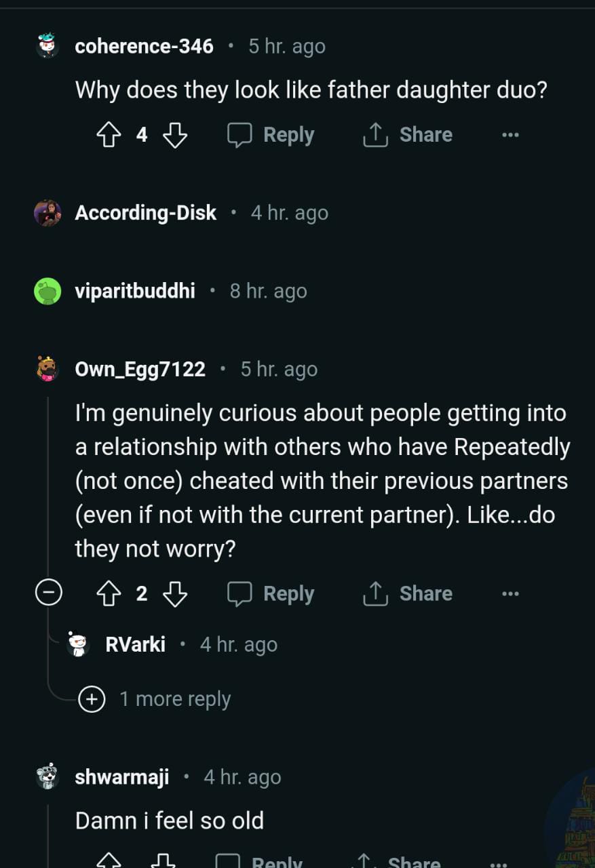Click viparitbuddhi's green avatar

[x=47, y=292]
